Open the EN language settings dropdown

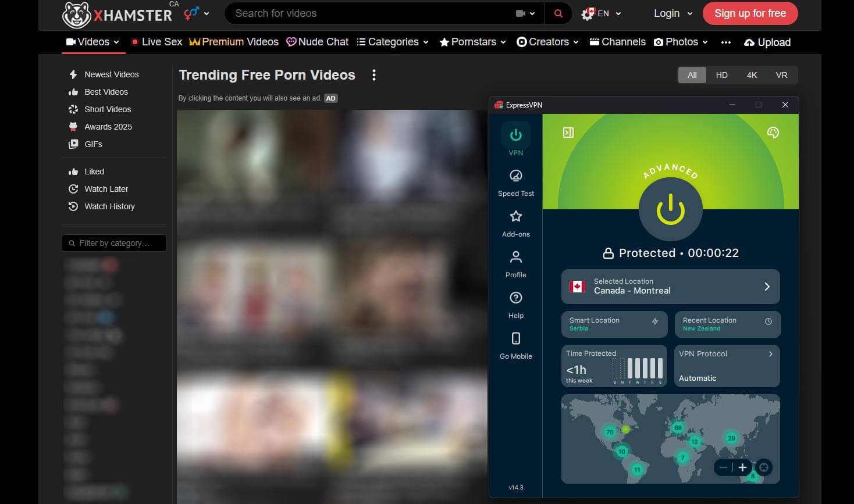click(601, 13)
